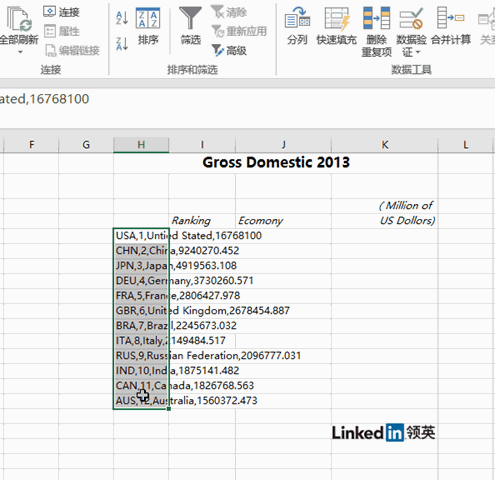This screenshot has width=495, height=480.
Task: Click the 高级 advanced filter button
Action: click(x=229, y=50)
